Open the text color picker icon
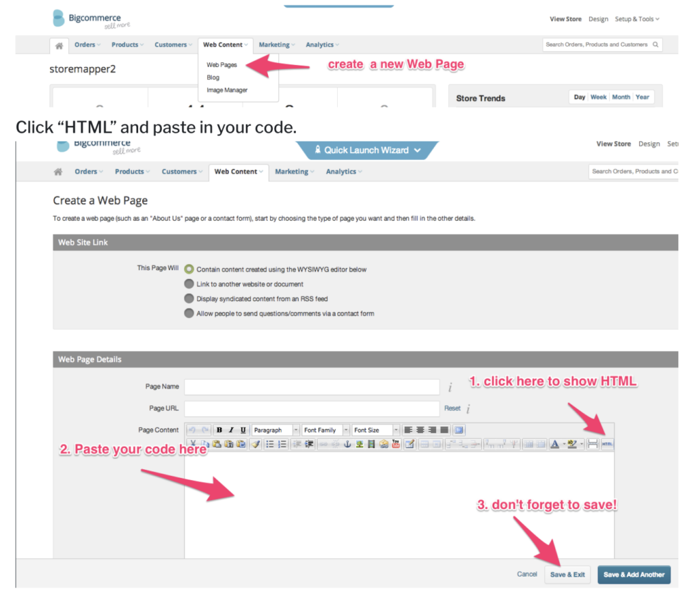The image size is (700, 593). (x=555, y=443)
